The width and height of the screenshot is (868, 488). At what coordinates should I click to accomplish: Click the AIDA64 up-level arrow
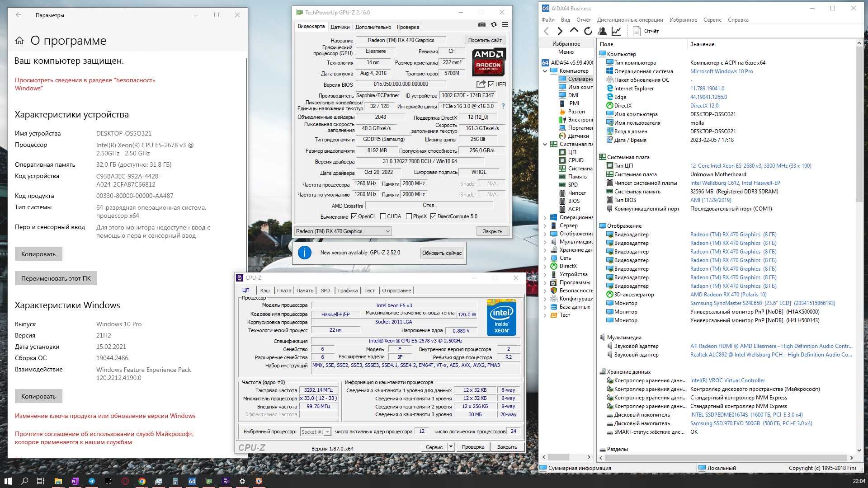click(x=574, y=30)
